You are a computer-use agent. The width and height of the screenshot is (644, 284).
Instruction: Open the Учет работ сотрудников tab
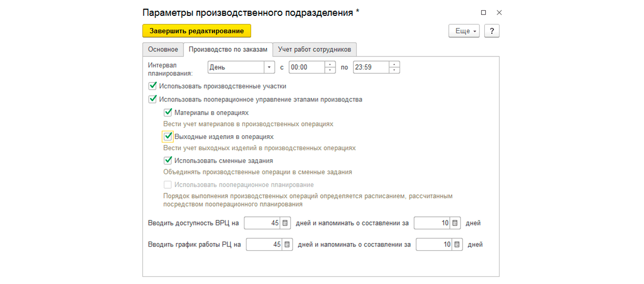pyautogui.click(x=314, y=49)
